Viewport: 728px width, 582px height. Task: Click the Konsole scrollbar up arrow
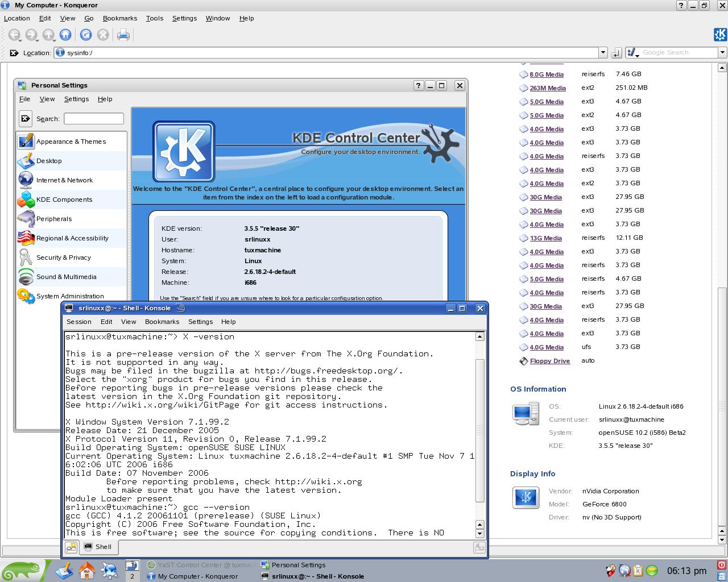(x=479, y=336)
